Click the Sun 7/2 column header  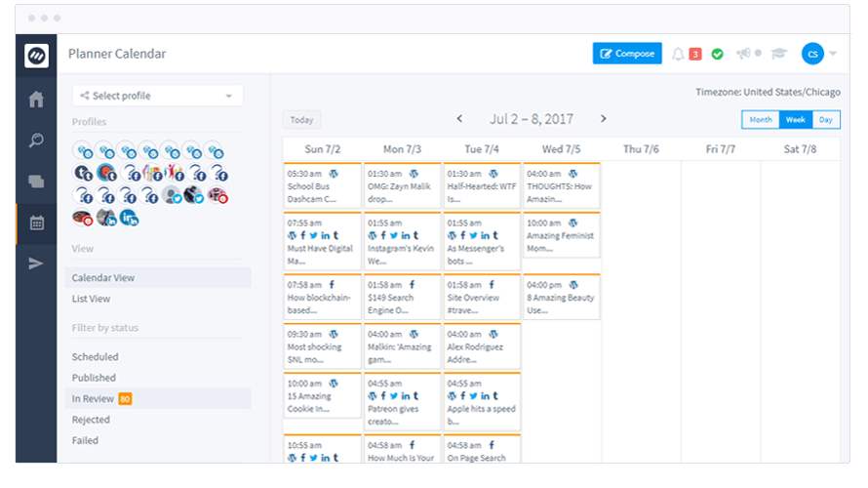[x=322, y=149]
